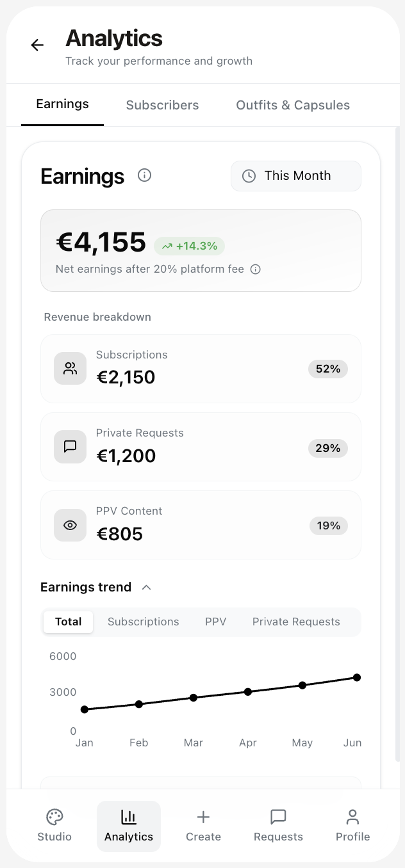The image size is (405, 868).
Task: Collapse the Earnings trend section
Action: 146,587
